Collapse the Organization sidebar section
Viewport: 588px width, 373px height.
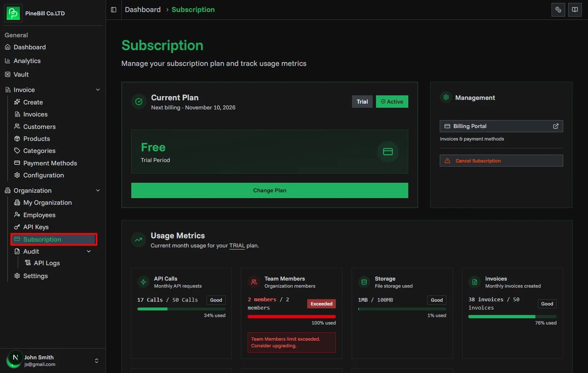(98, 190)
